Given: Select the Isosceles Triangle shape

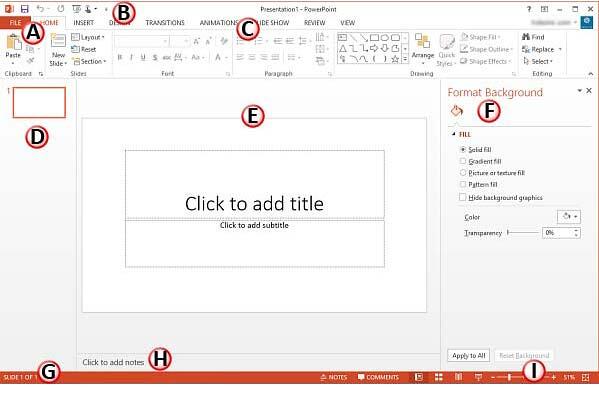Looking at the screenshot, I should 343,48.
